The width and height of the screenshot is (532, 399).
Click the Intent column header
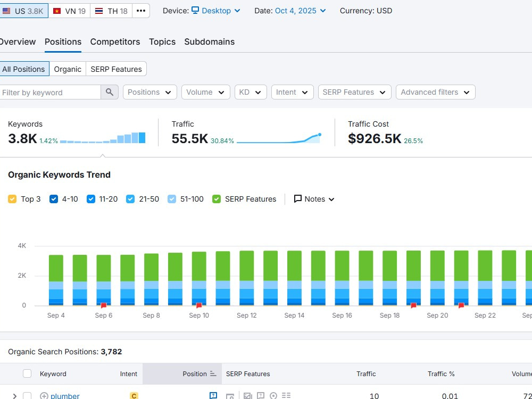129,373
